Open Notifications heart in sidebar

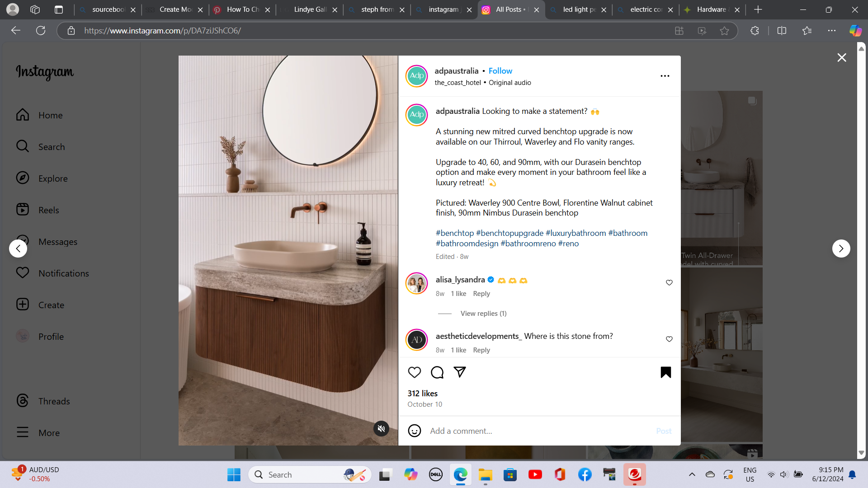coord(63,273)
